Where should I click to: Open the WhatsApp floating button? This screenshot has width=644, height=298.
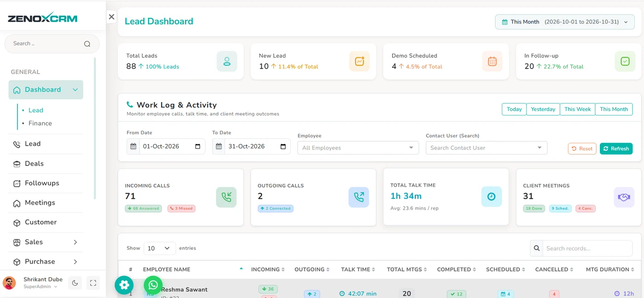[x=153, y=285]
